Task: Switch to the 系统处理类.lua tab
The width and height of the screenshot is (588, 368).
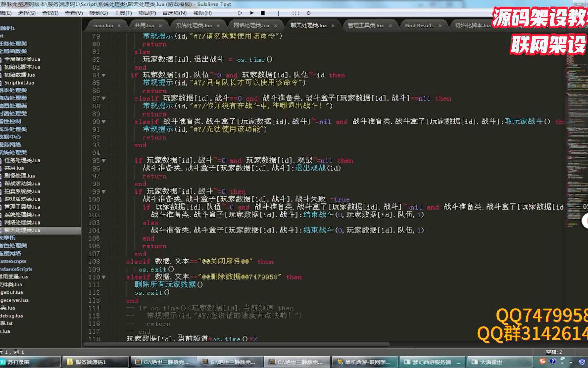Action: [194, 25]
